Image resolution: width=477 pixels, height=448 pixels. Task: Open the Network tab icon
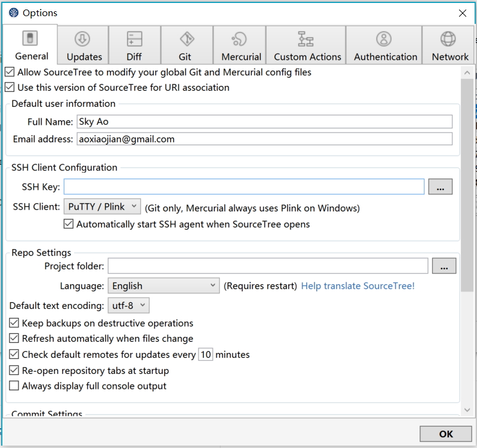[448, 39]
